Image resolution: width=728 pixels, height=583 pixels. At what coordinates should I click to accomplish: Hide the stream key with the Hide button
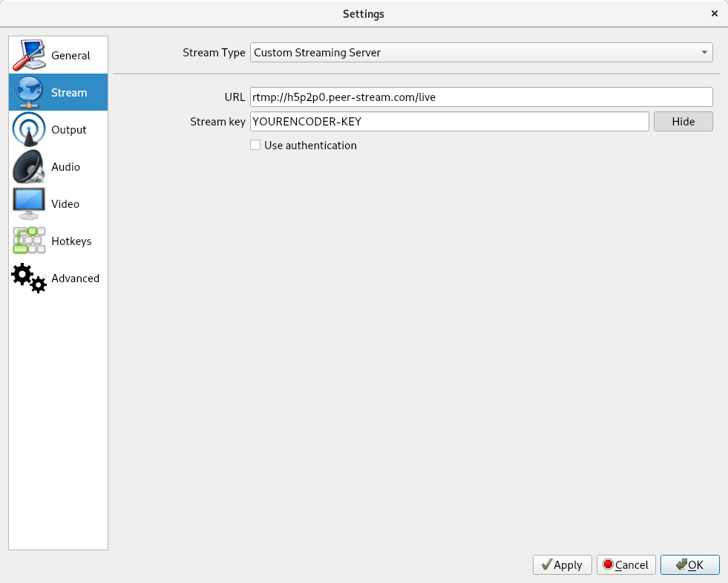(x=683, y=121)
